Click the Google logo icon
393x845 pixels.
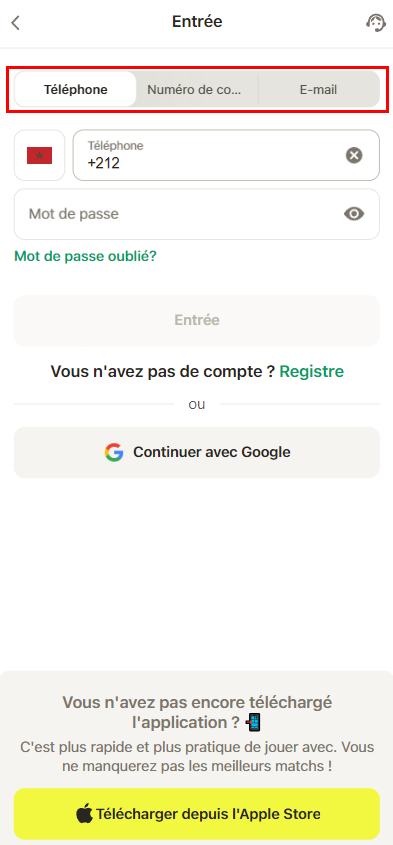pyautogui.click(x=114, y=452)
